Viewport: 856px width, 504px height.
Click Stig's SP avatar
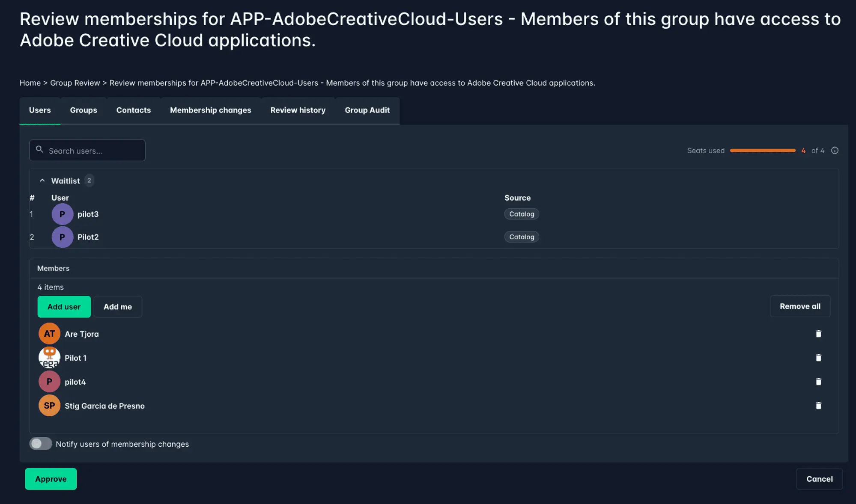point(49,405)
